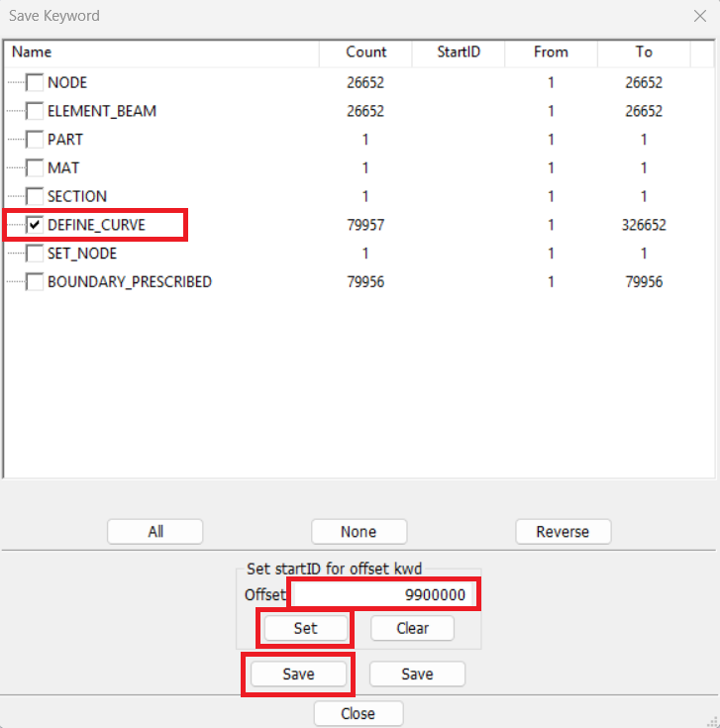Click the StartID column header
This screenshot has height=728, width=720.
point(459,52)
